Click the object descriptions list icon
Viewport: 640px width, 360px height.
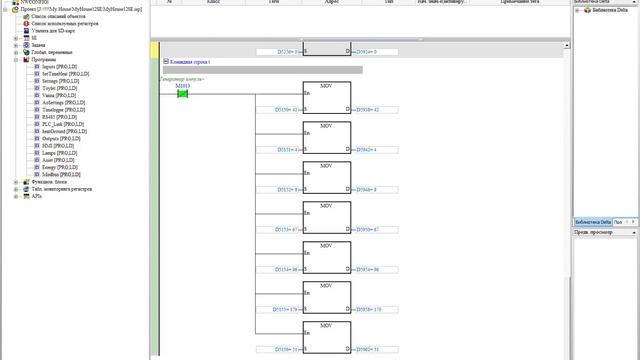pyautogui.click(x=26, y=16)
